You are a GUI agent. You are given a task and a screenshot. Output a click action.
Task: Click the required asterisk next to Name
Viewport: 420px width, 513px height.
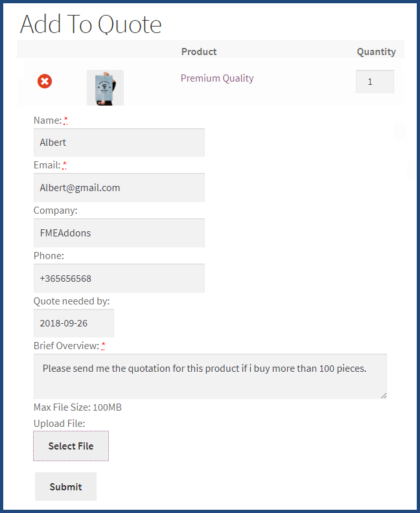(66, 120)
